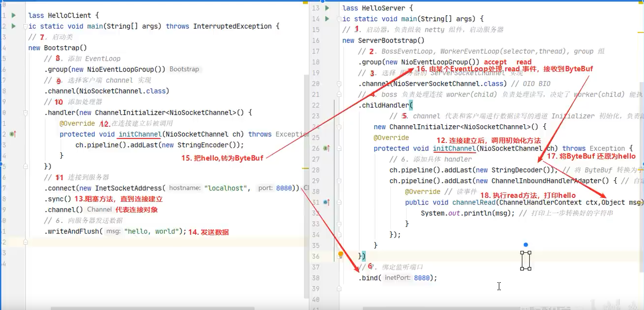Click the 'hostname:' parameter hint

184,188
